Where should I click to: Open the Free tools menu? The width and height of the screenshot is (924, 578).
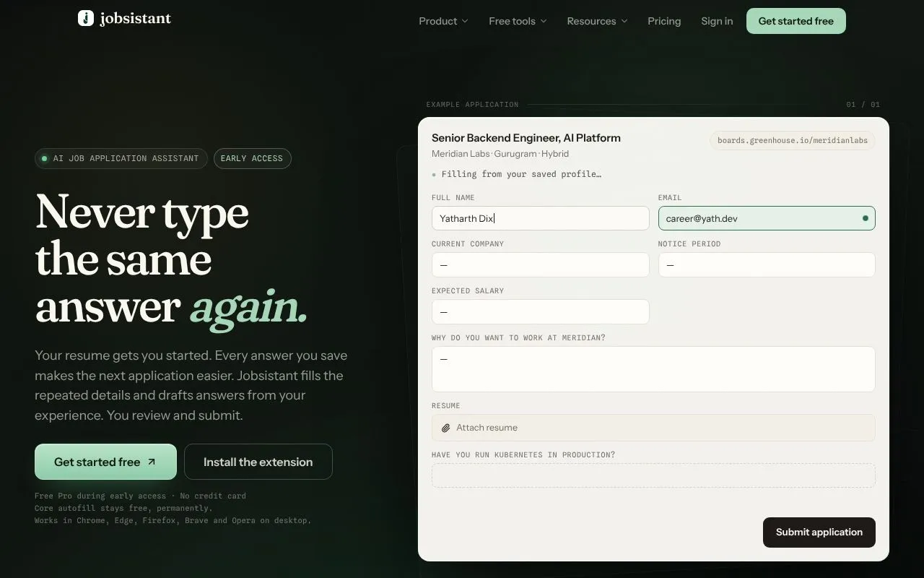tap(518, 21)
